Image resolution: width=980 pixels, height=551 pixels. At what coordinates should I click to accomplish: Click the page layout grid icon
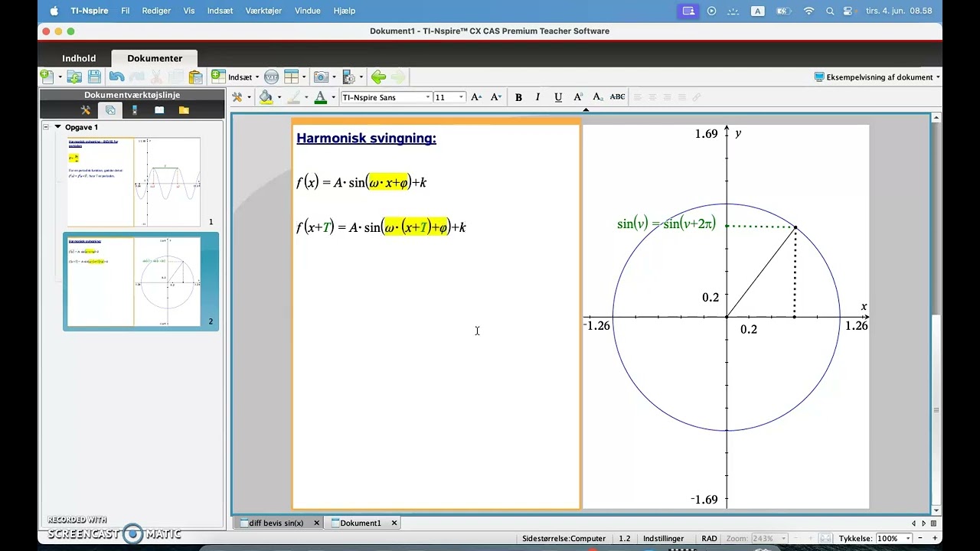[291, 77]
